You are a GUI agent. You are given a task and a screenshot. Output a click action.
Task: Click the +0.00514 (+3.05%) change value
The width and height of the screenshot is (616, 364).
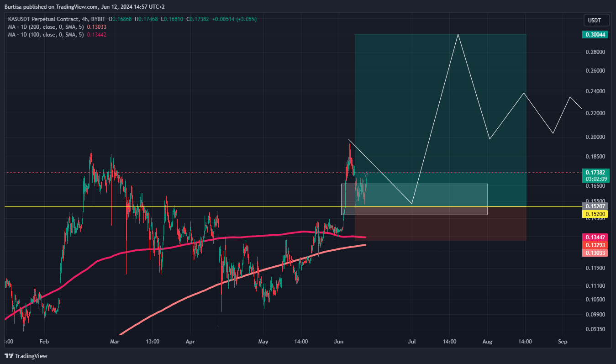tap(234, 19)
